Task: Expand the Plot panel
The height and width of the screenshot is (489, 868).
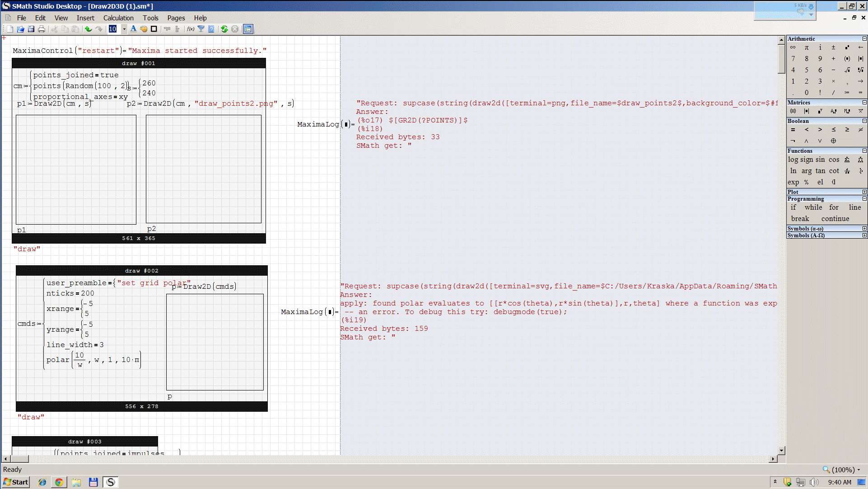Action: (864, 192)
